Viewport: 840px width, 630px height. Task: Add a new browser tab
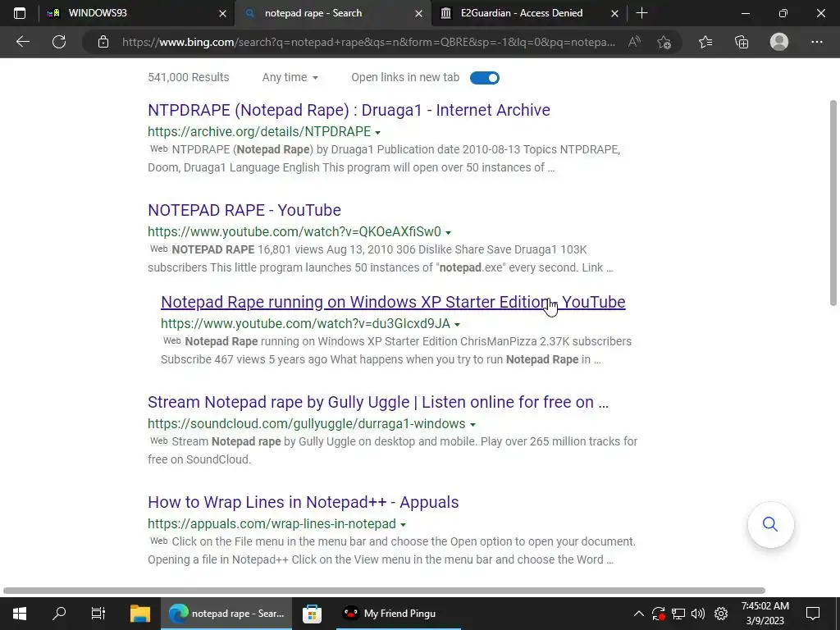(x=641, y=13)
